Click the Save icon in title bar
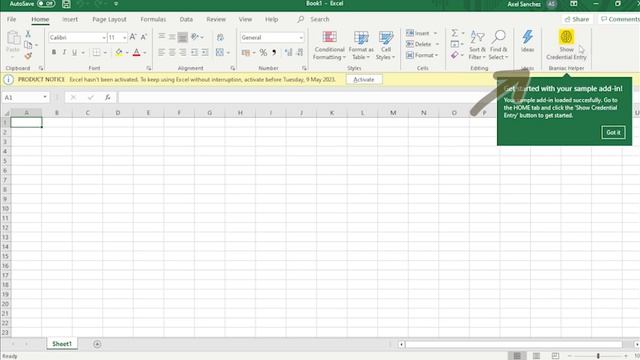Screen dimensions: 640x360 66,4
